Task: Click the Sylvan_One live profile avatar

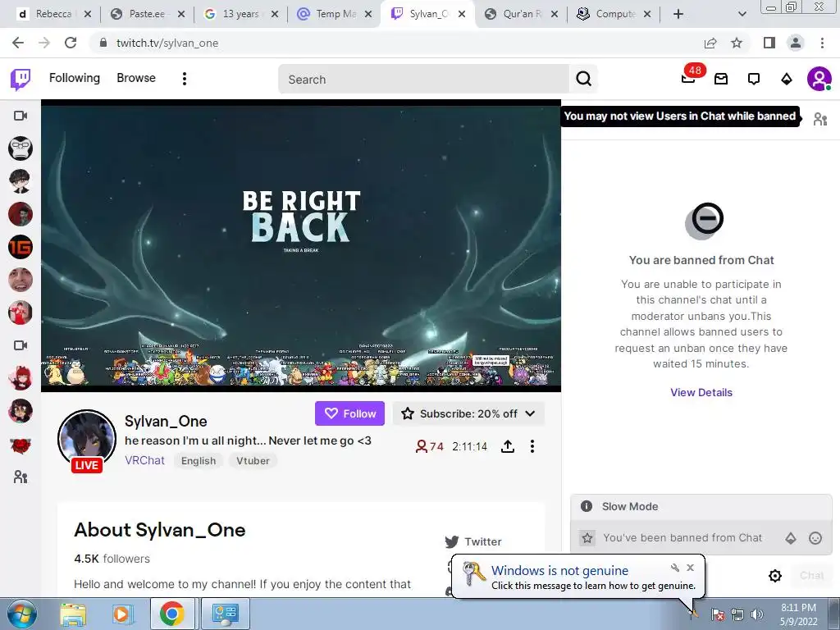Action: coord(87,440)
